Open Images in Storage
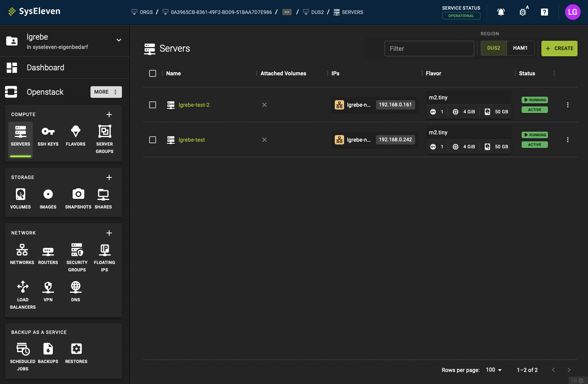The height and width of the screenshot is (384, 588). point(48,199)
